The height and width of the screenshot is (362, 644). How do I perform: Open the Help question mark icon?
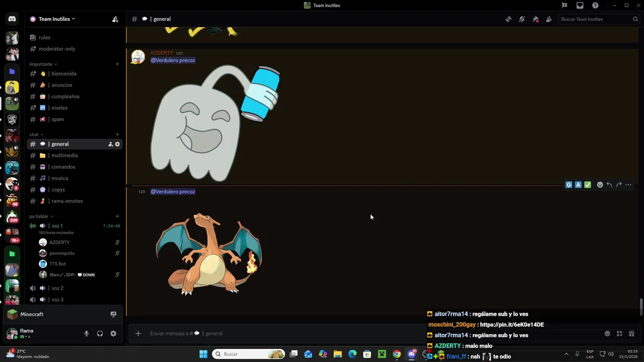click(x=595, y=6)
